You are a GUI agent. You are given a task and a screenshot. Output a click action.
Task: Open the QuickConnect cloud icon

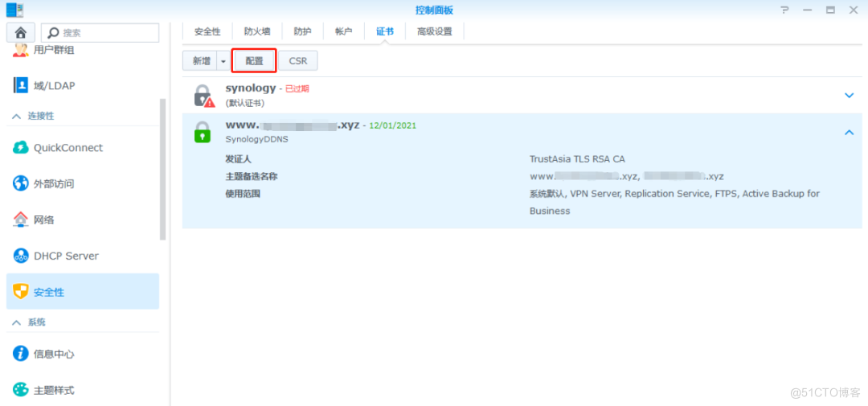pos(20,148)
